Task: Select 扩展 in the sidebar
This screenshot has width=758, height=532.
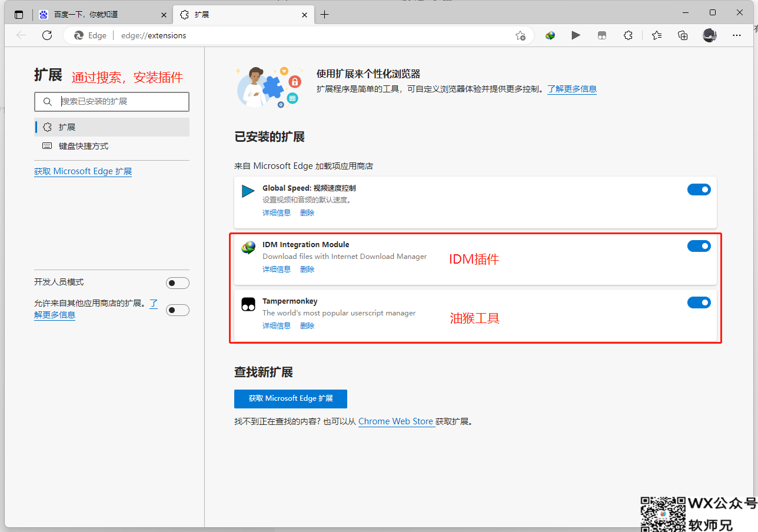Action: tap(112, 127)
